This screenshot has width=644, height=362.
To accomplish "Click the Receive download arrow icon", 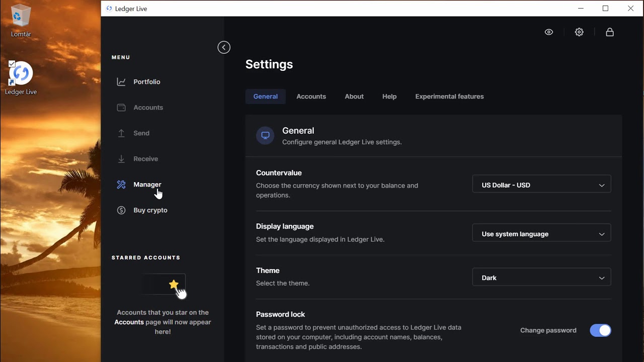I will click(x=121, y=159).
